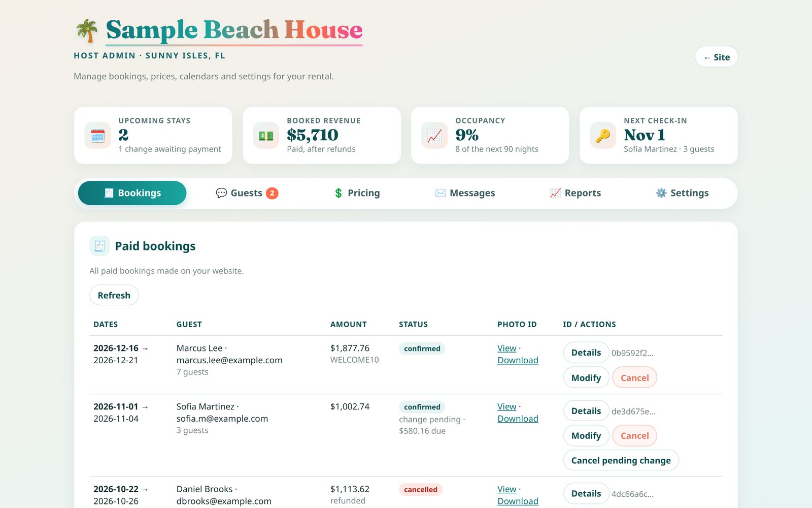Click the confirmed status of Marcus Lee
This screenshot has height=508, width=812.
[422, 348]
